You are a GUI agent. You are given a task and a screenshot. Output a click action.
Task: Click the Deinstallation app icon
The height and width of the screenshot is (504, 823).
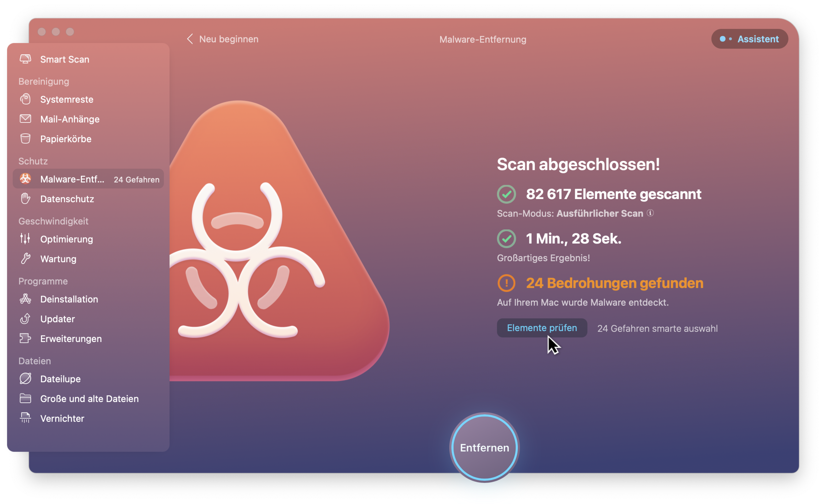click(25, 299)
